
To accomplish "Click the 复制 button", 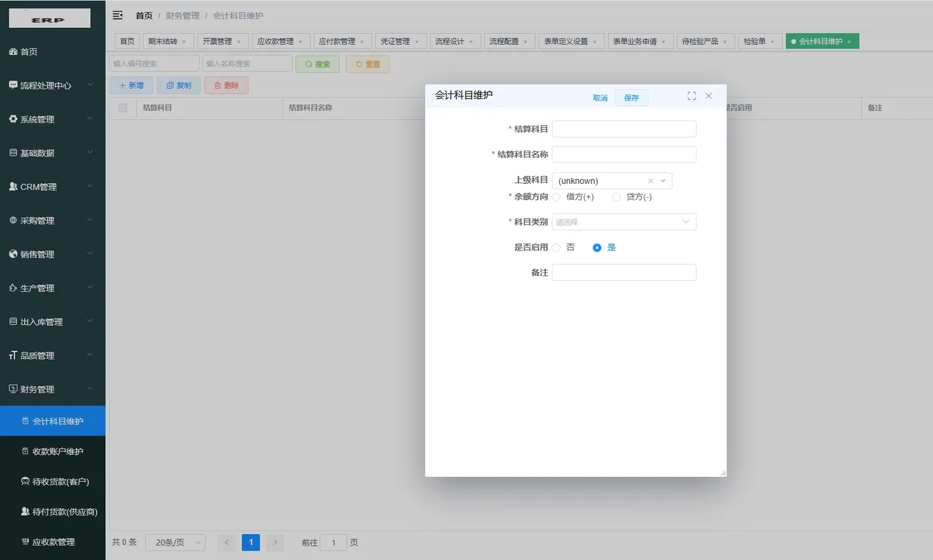I will (x=179, y=85).
